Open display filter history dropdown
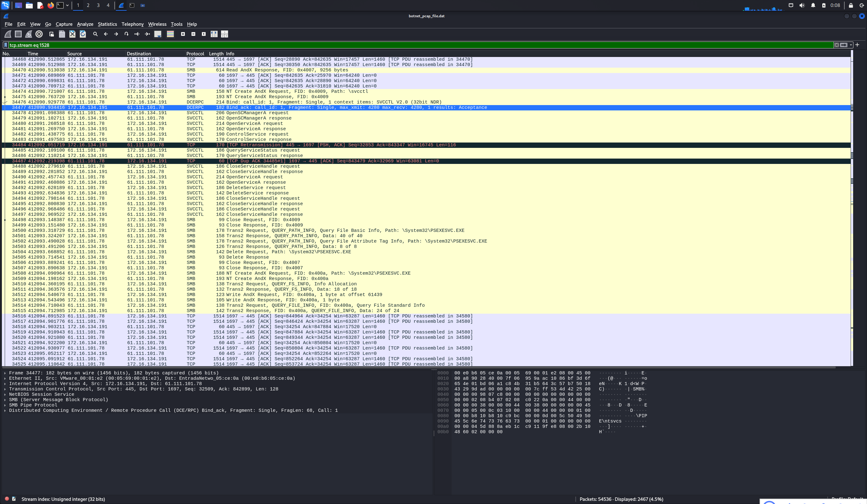 851,45
